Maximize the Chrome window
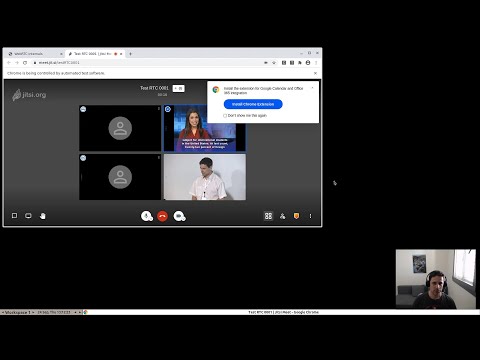 tap(309, 53)
